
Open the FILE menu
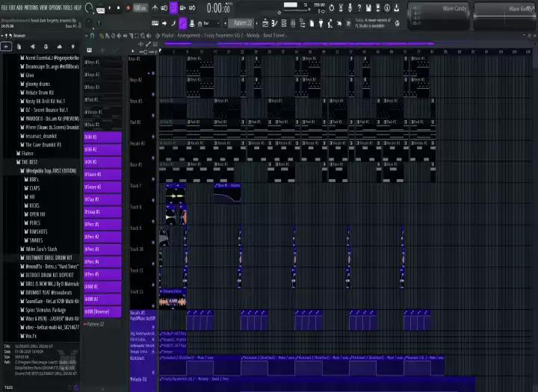6,7
